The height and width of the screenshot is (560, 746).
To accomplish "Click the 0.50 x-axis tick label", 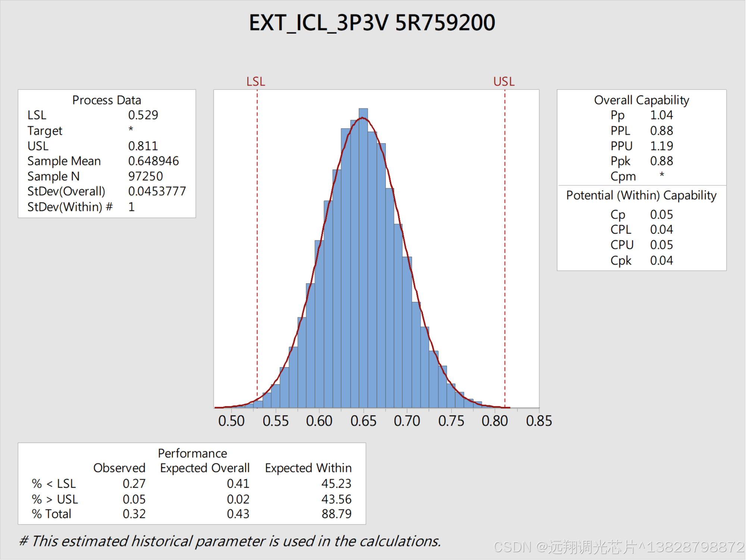I will coord(231,421).
